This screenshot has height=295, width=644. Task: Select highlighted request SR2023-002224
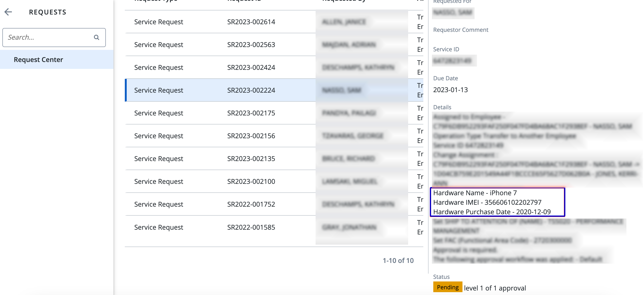coord(251,90)
